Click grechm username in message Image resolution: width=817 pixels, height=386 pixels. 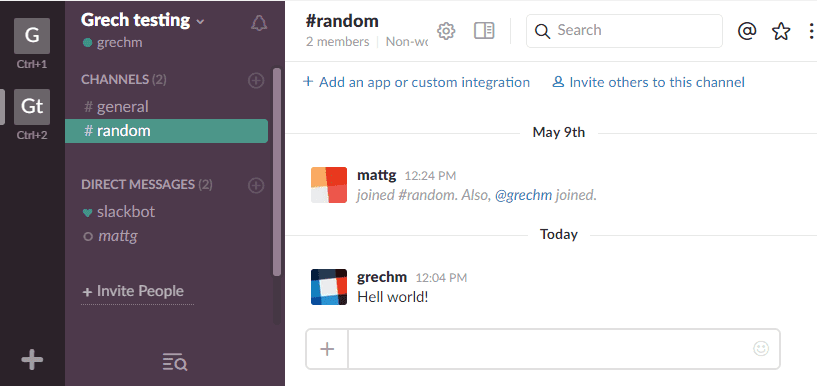point(382,277)
